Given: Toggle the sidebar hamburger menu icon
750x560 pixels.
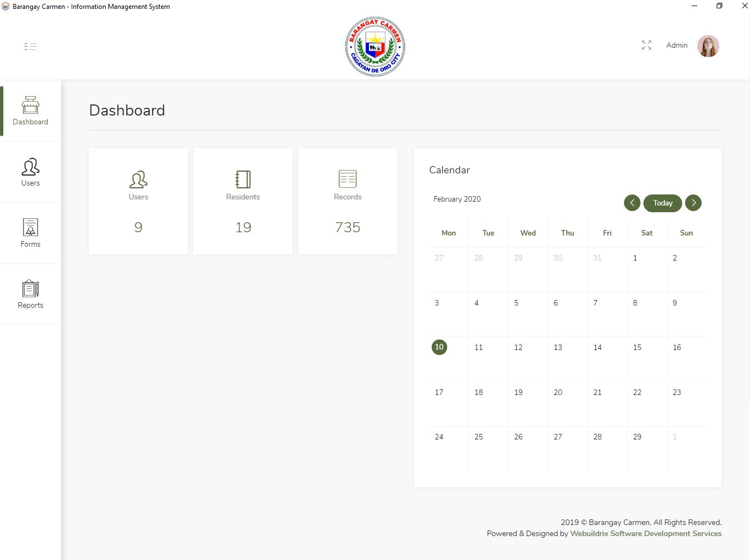Looking at the screenshot, I should point(31,47).
